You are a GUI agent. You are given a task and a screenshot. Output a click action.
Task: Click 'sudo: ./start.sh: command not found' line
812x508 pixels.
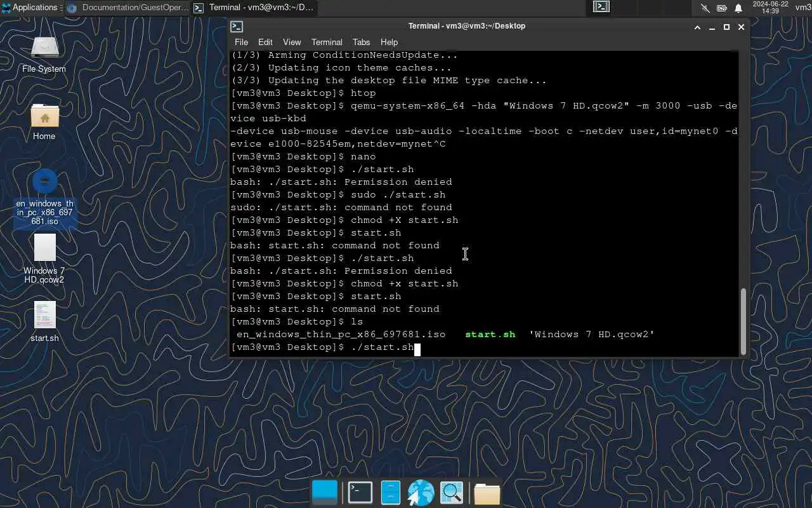coord(341,207)
